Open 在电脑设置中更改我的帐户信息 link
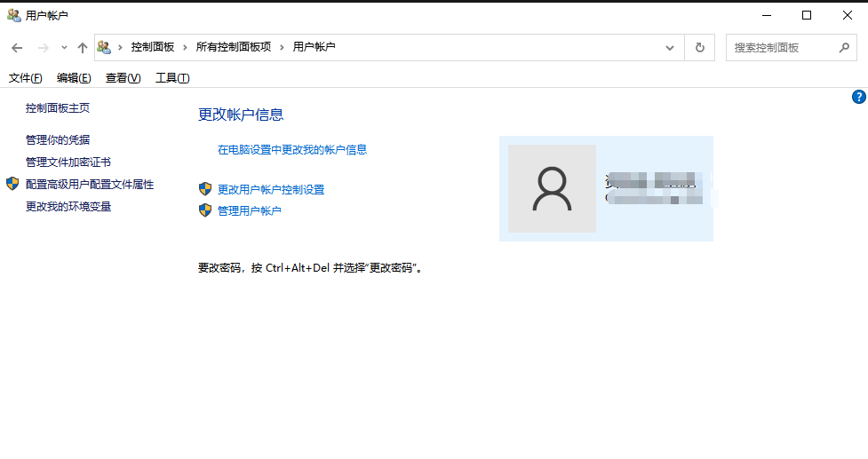 pos(292,149)
